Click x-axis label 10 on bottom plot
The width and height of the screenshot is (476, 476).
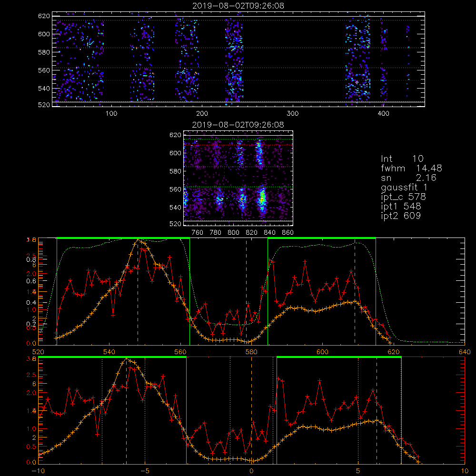point(465,471)
